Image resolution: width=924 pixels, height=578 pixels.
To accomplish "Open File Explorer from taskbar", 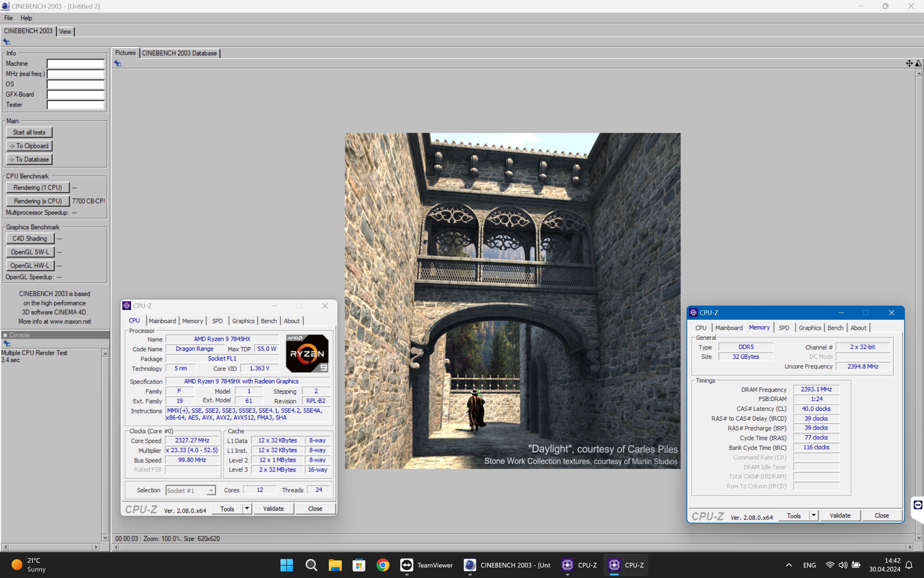I will tap(335, 565).
